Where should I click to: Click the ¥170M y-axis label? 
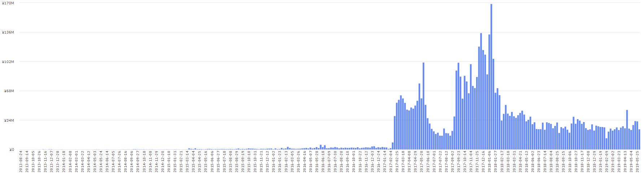pos(8,3)
